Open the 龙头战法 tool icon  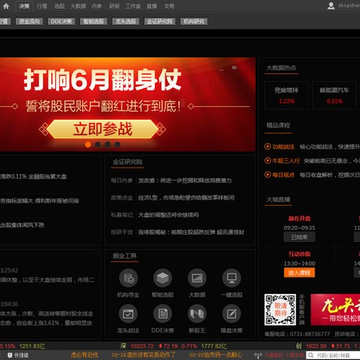pyautogui.click(x=128, y=314)
